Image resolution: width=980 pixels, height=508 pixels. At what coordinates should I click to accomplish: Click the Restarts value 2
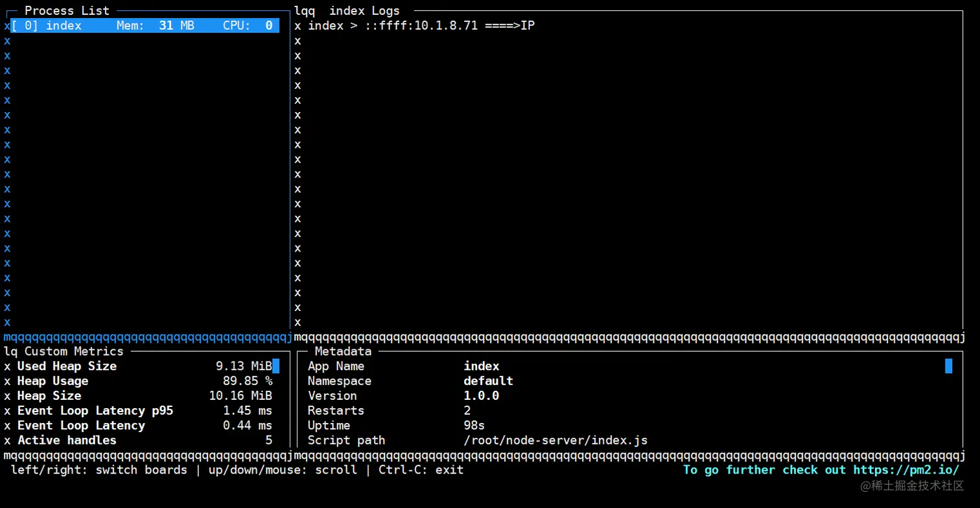point(467,411)
